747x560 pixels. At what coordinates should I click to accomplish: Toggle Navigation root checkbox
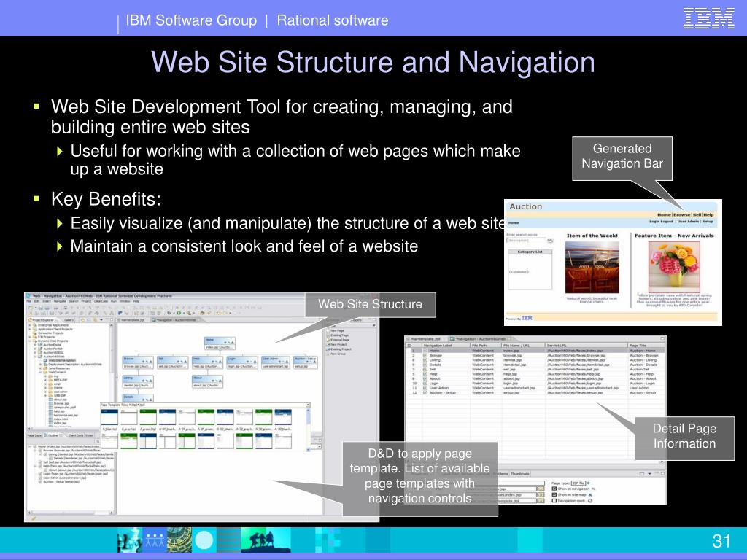pos(554,501)
